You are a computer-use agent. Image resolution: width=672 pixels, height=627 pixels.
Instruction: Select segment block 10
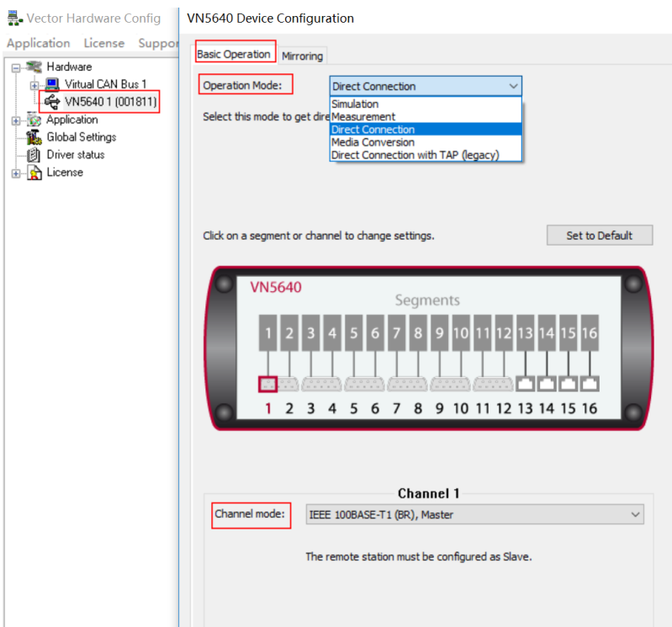coord(461,332)
